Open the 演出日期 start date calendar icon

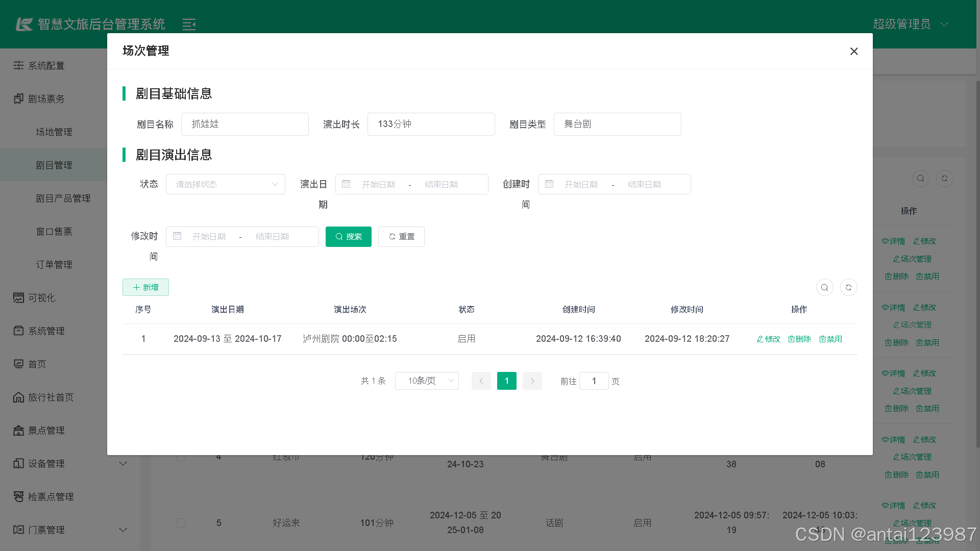point(347,184)
